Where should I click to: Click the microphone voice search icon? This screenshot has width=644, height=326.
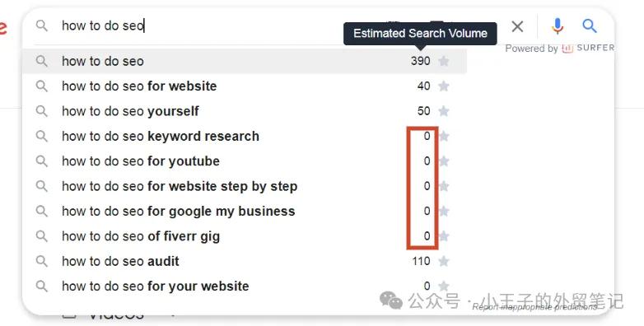pyautogui.click(x=557, y=26)
